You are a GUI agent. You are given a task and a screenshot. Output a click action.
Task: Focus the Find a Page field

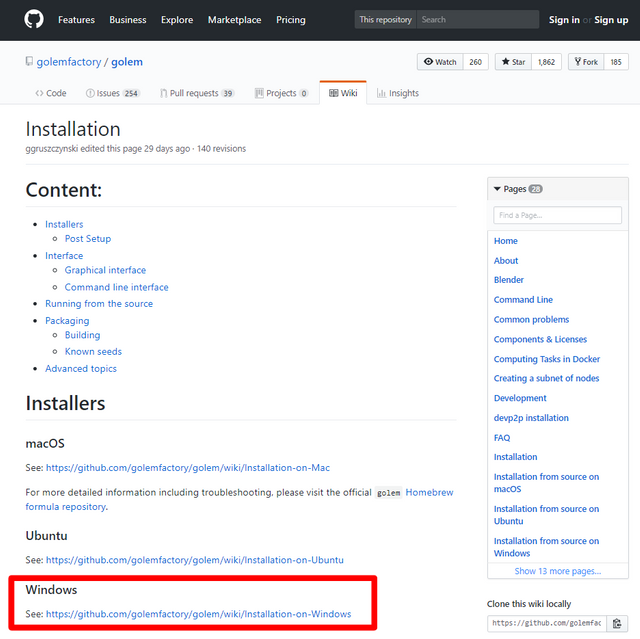click(558, 215)
